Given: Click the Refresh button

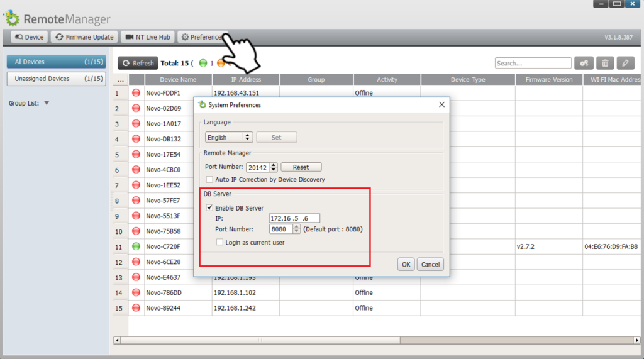Looking at the screenshot, I should [138, 63].
